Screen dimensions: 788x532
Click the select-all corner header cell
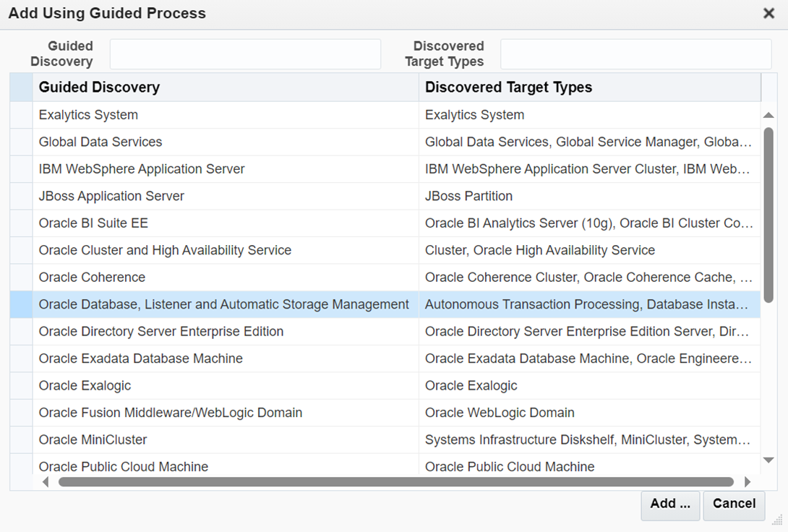(x=21, y=87)
